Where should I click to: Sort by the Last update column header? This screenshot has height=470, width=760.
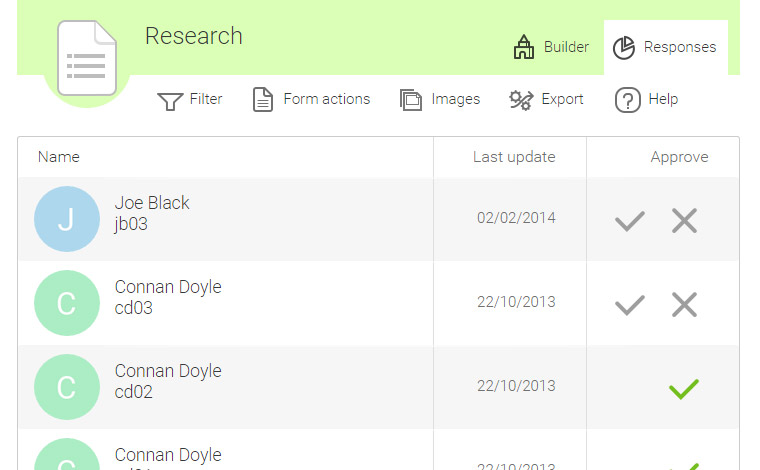[x=514, y=157]
